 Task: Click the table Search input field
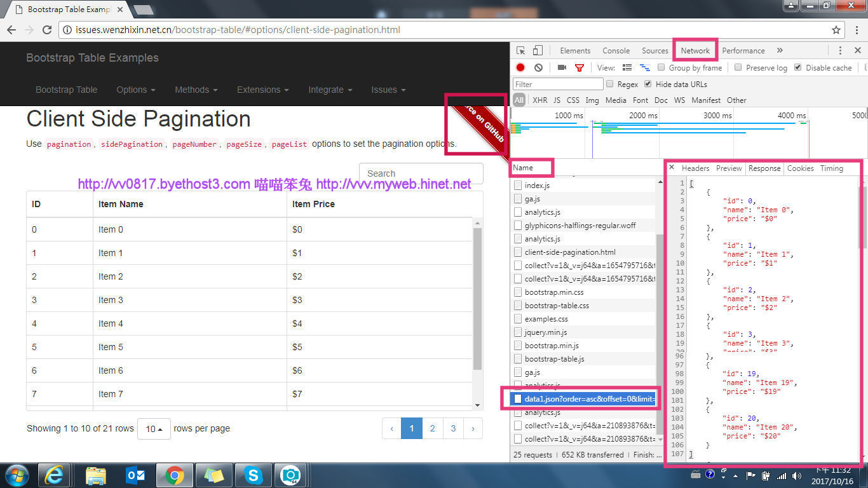[421, 173]
